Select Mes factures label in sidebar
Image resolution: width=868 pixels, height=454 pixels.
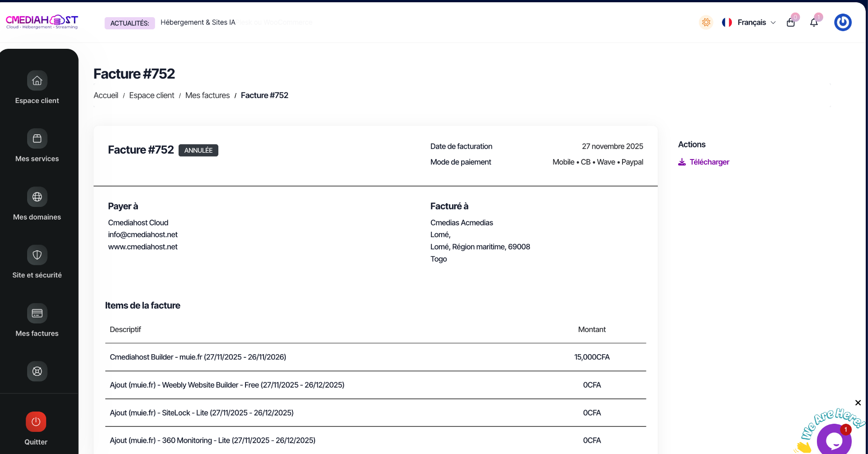pyautogui.click(x=37, y=333)
